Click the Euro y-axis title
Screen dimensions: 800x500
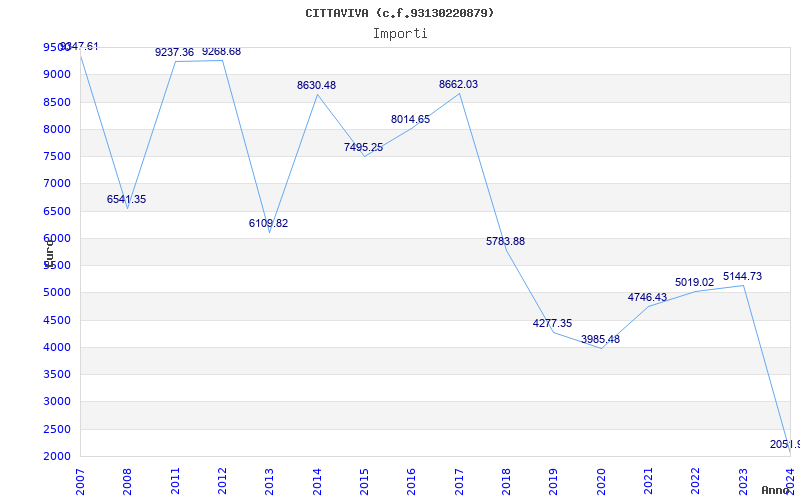[49, 252]
